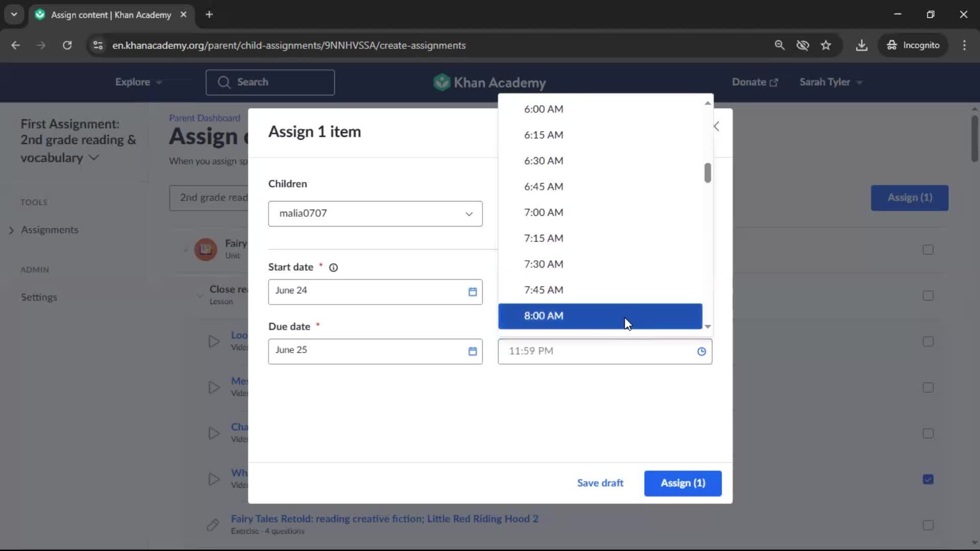Screen dimensions: 980x551
Task: Click the Khan Academy logo
Action: point(489,82)
